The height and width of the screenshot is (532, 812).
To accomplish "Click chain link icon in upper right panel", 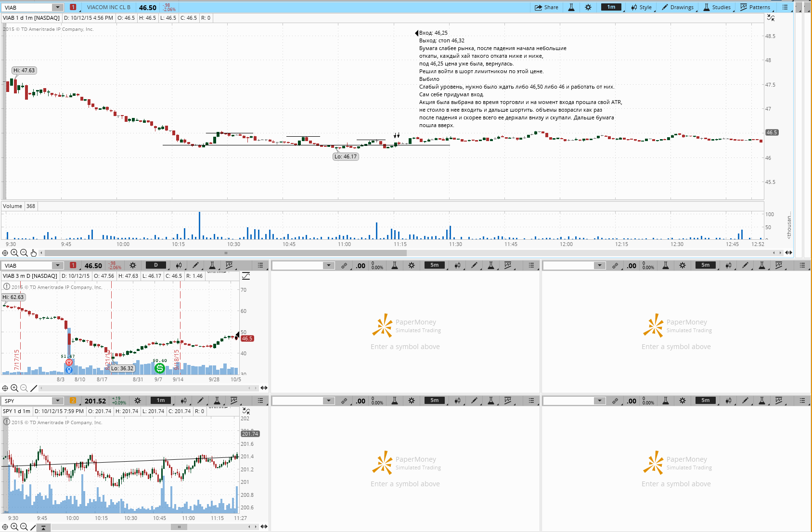I will (615, 265).
